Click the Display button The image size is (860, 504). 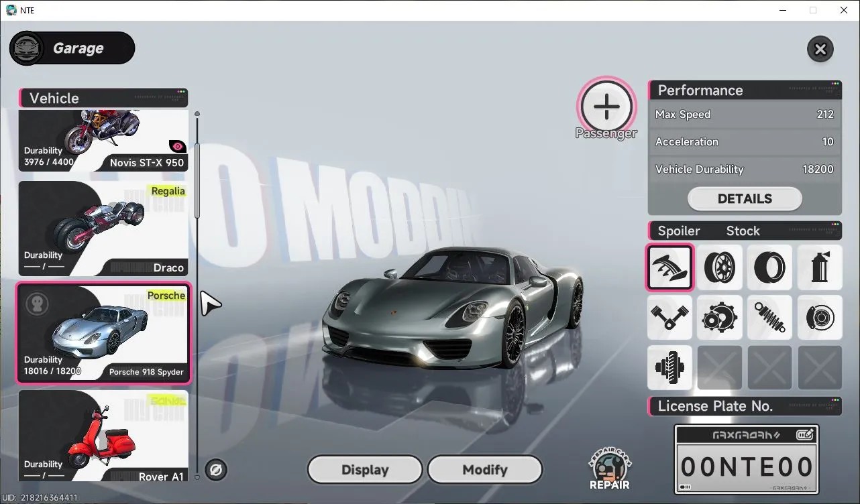point(365,470)
